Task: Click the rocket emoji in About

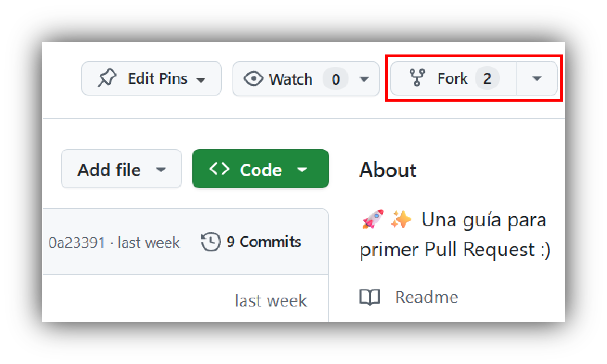Action: pyautogui.click(x=373, y=219)
